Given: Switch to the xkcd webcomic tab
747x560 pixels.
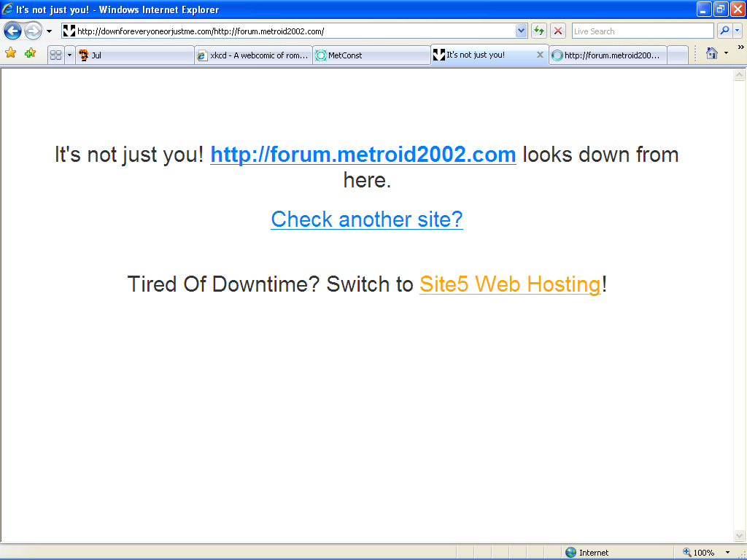Looking at the screenshot, I should (253, 55).
